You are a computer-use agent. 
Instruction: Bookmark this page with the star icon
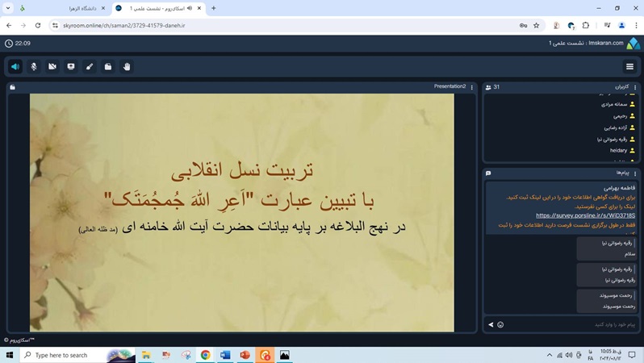click(537, 26)
